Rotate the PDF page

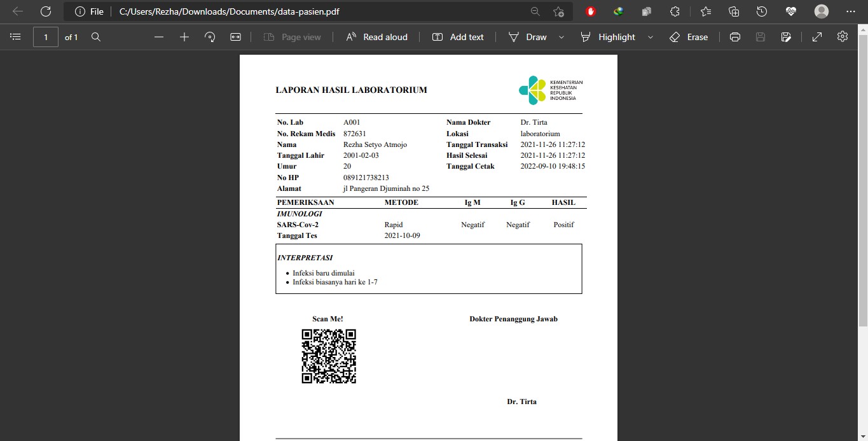210,37
